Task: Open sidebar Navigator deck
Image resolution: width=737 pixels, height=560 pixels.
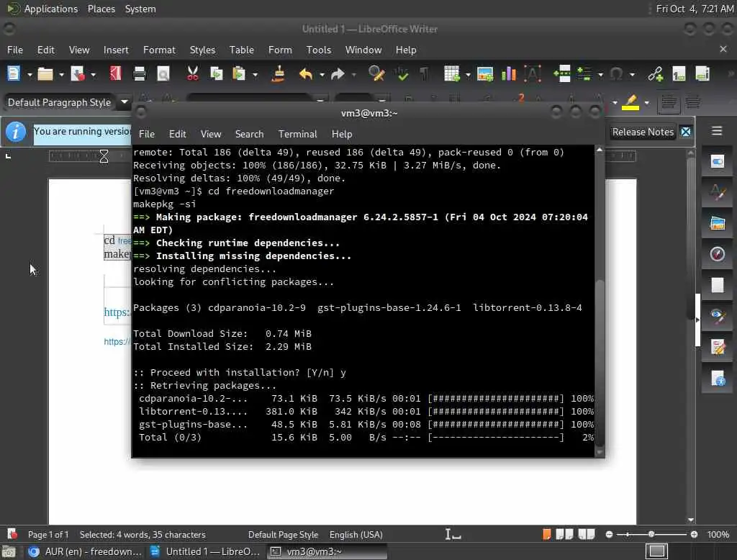Action: pyautogui.click(x=718, y=254)
